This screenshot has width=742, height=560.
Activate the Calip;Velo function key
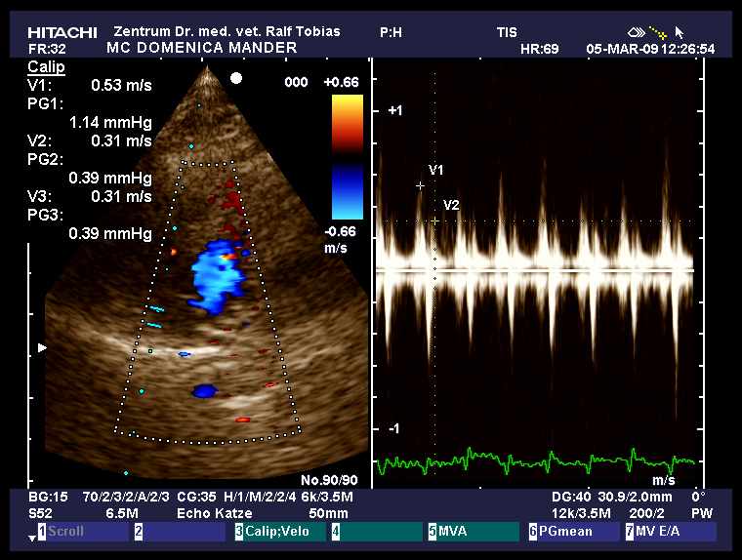point(277,532)
